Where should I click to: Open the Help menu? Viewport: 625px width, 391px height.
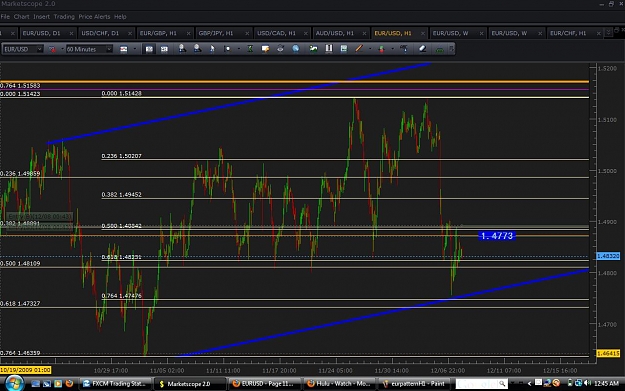[120, 17]
